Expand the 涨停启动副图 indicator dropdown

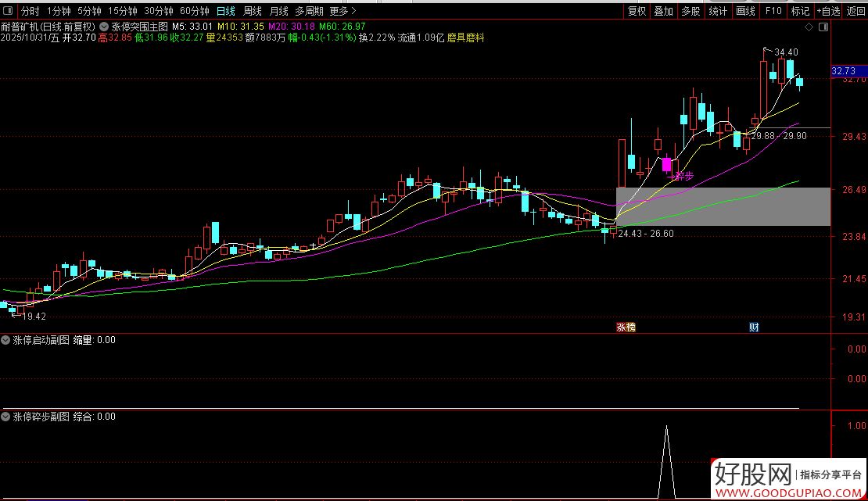point(5,340)
